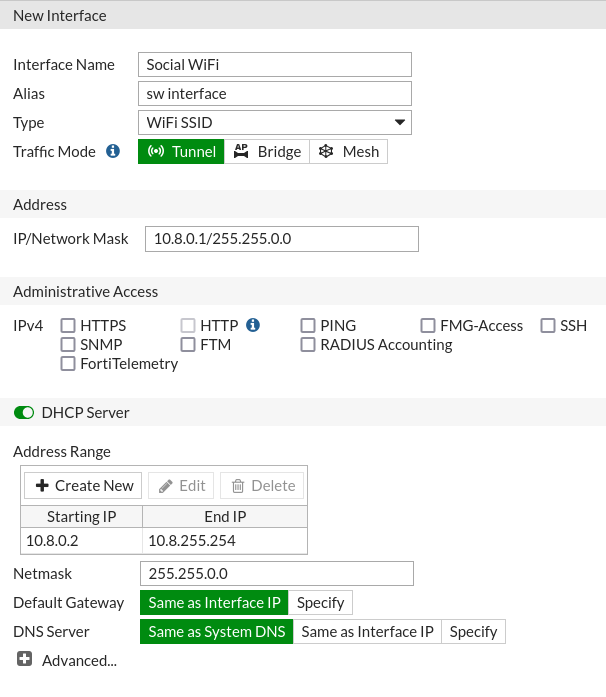This screenshot has height=697, width=606.
Task: Select Bridge traffic mode
Action: (x=267, y=152)
